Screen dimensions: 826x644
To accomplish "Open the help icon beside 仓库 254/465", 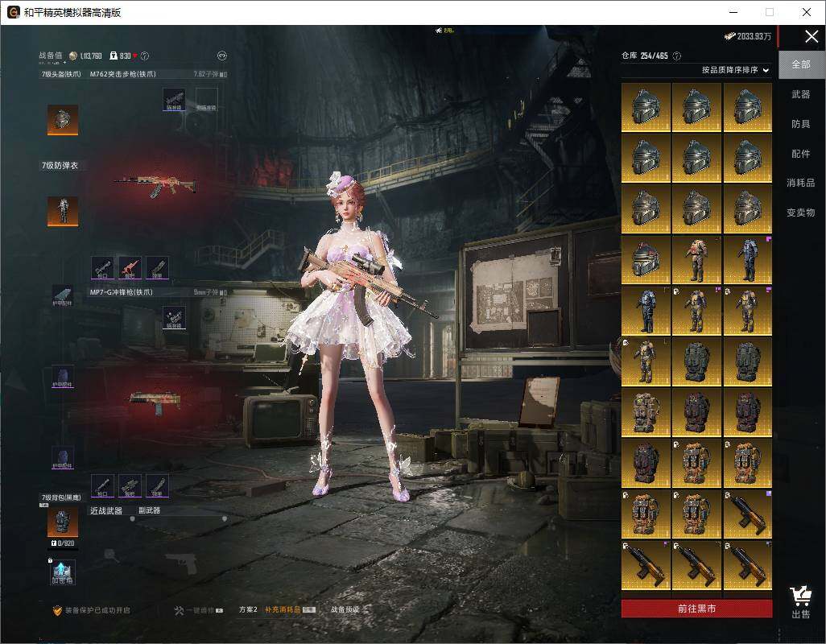I will pyautogui.click(x=677, y=56).
